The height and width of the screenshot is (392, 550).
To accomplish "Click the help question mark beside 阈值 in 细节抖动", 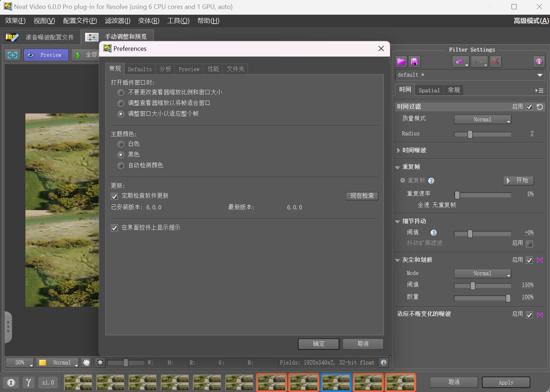I will coord(434,233).
